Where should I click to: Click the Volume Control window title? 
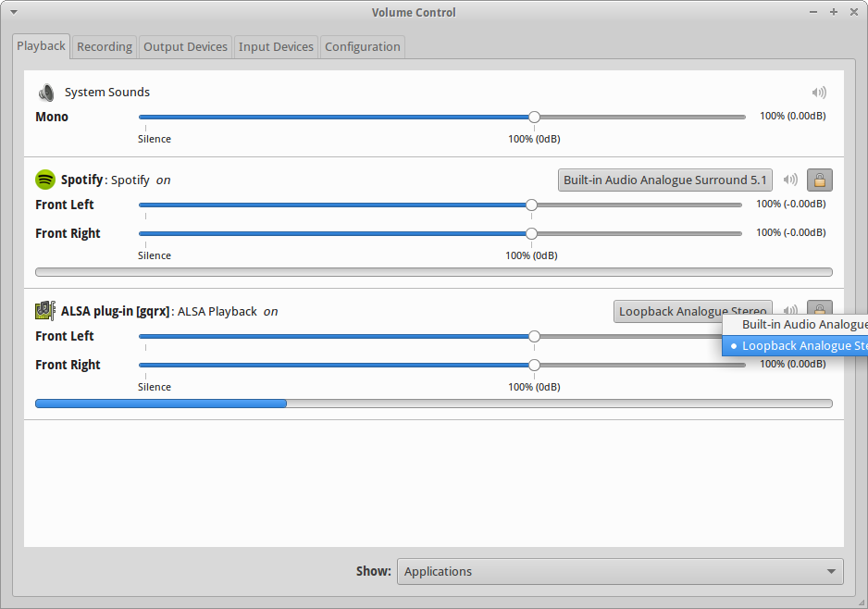[x=414, y=12]
